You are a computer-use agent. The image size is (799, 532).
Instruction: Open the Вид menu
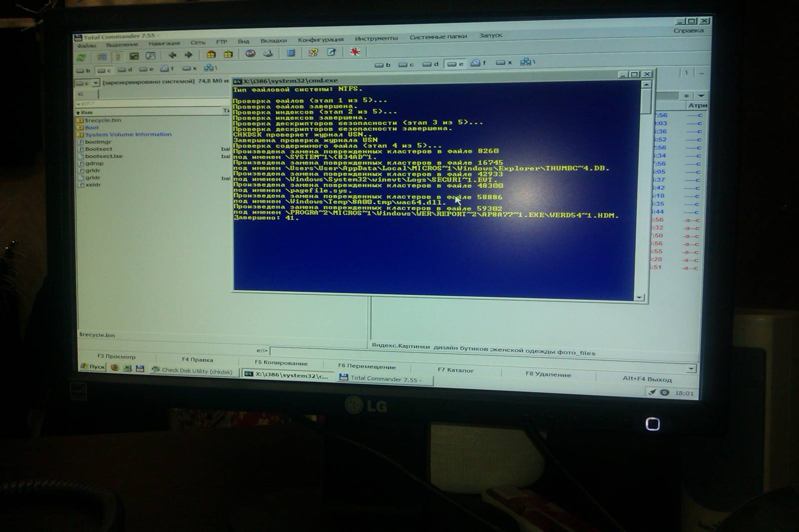coord(243,41)
